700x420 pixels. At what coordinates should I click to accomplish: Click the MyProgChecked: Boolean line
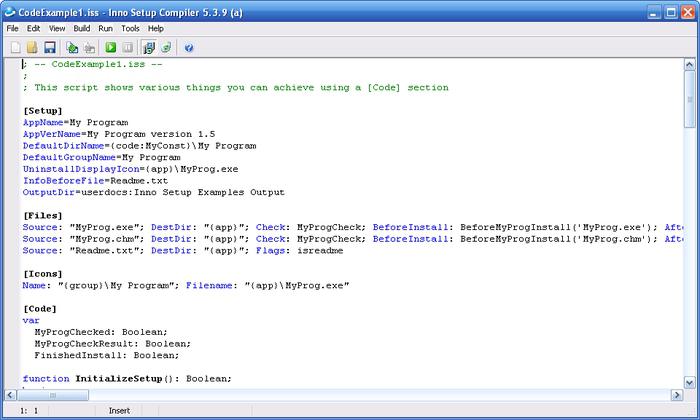tap(101, 332)
